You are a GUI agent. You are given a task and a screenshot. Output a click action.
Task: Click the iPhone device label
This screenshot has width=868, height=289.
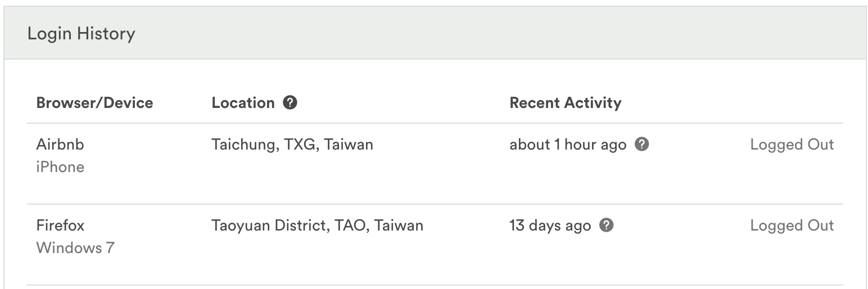60,167
